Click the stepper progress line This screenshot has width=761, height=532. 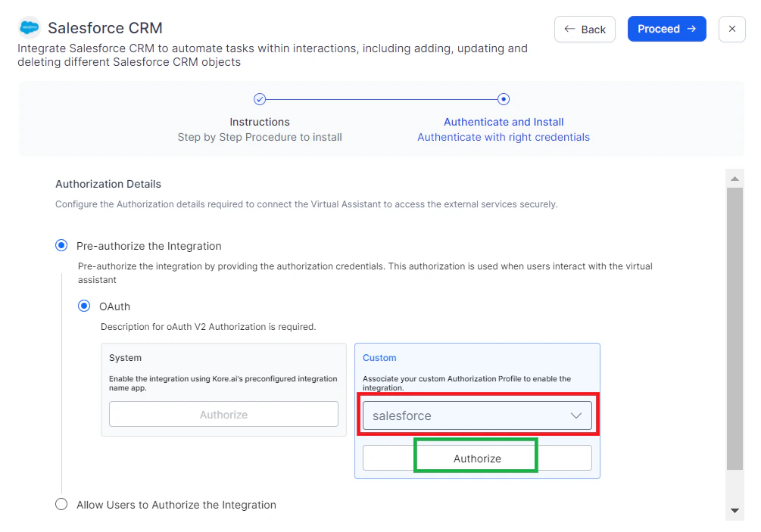382,99
